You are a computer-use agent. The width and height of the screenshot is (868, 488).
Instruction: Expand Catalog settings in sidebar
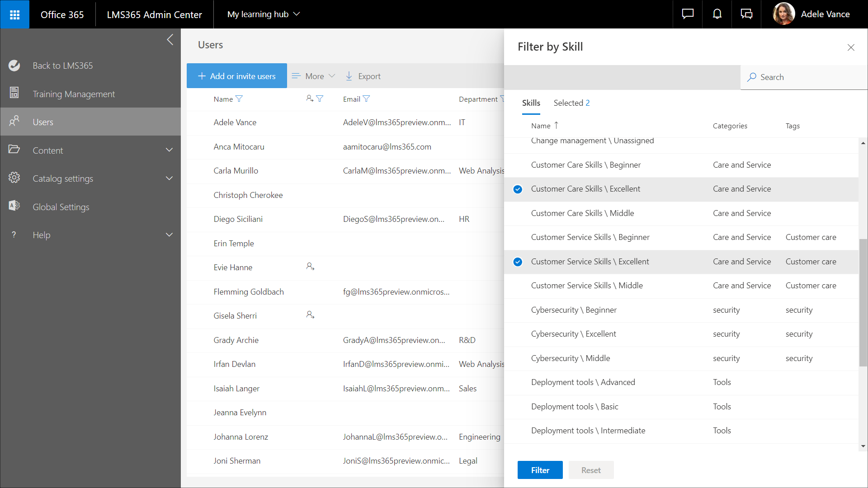click(169, 178)
